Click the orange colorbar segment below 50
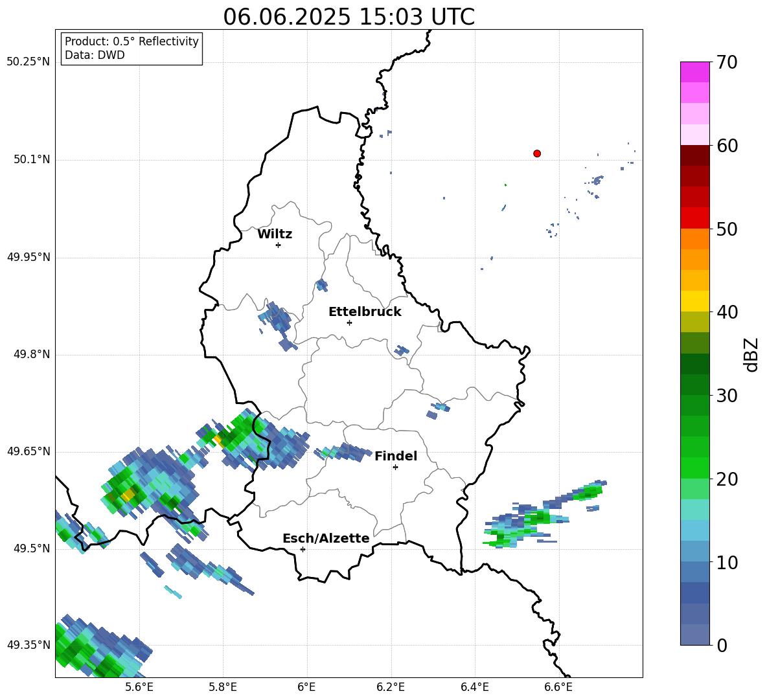 click(x=694, y=239)
